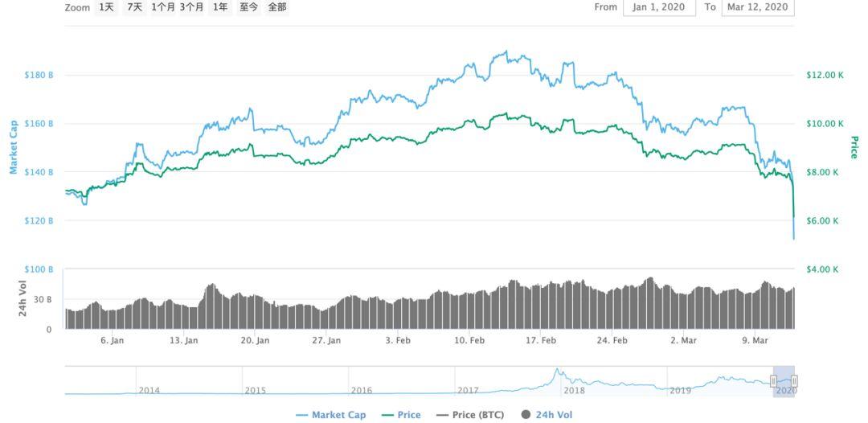868x423 pixels.
Task: Click the To date field
Action: (758, 7)
